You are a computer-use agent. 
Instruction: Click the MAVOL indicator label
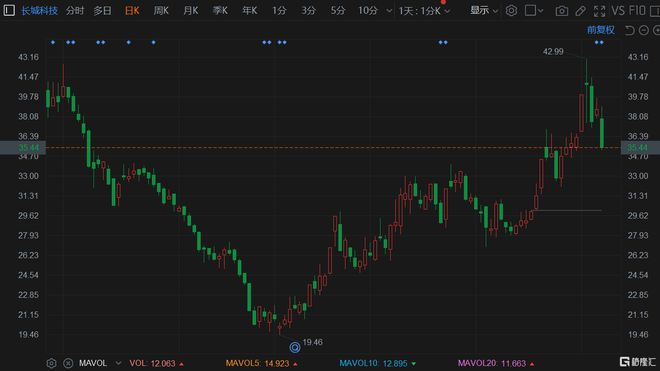tap(93, 363)
